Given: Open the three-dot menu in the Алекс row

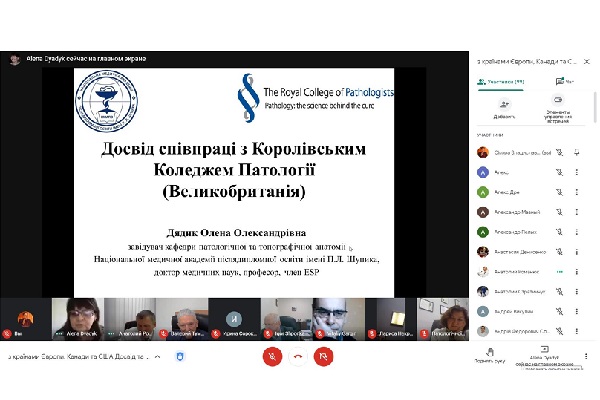Looking at the screenshot, I should pos(577,173).
